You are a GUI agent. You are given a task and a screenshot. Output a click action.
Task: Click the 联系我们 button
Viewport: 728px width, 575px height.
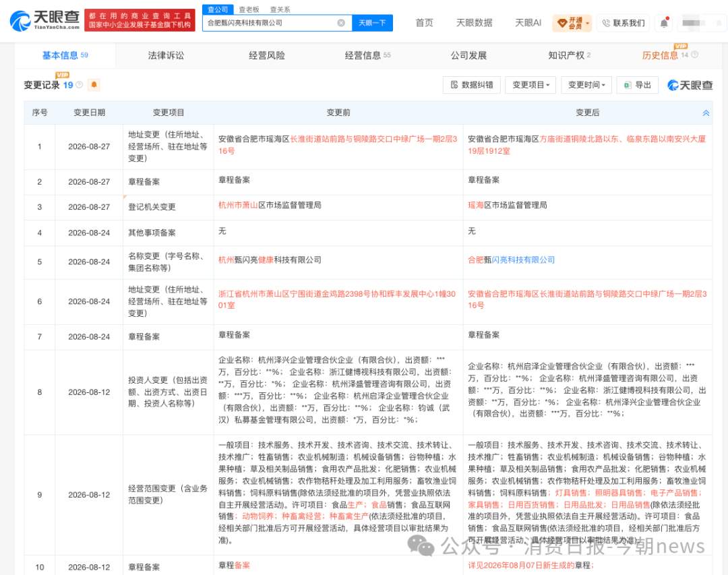[x=623, y=23]
